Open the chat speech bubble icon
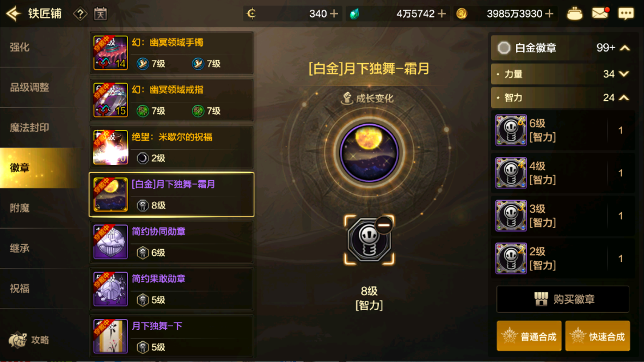 click(626, 13)
